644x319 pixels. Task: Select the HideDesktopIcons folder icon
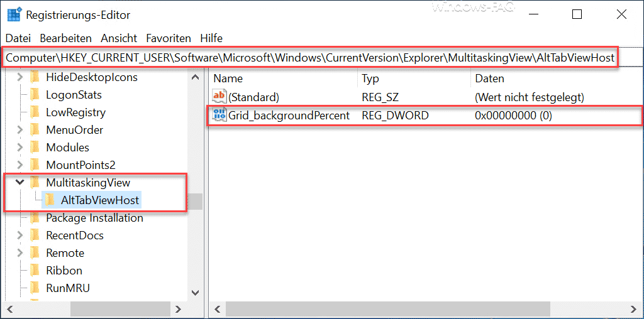point(35,77)
